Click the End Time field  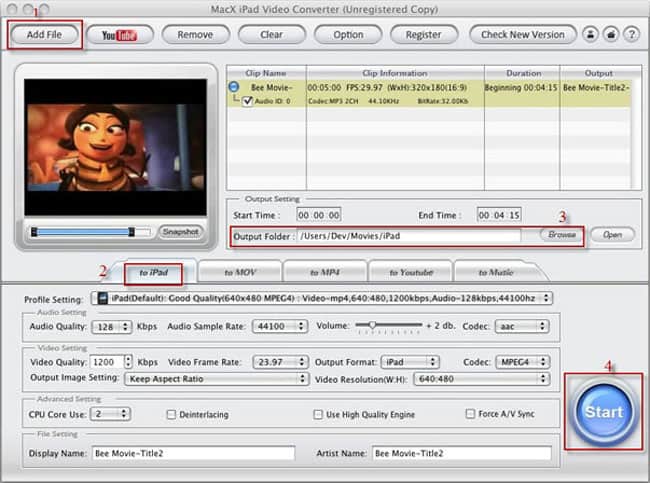(499, 215)
